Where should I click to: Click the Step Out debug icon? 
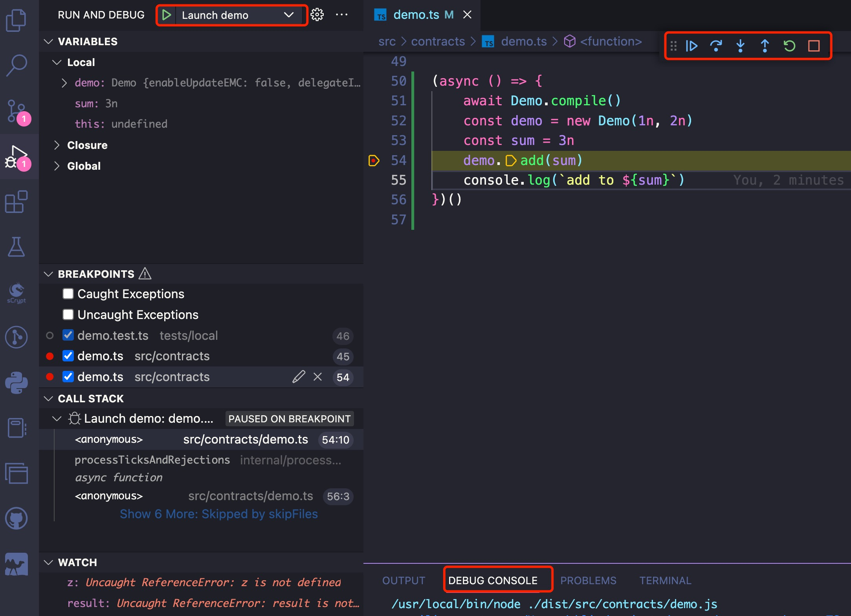tap(765, 46)
